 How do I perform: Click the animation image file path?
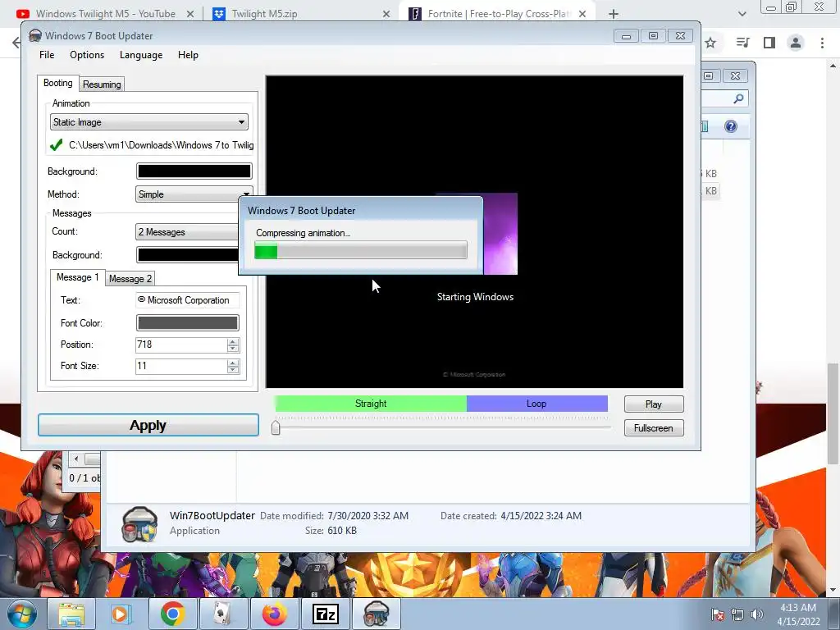161,145
